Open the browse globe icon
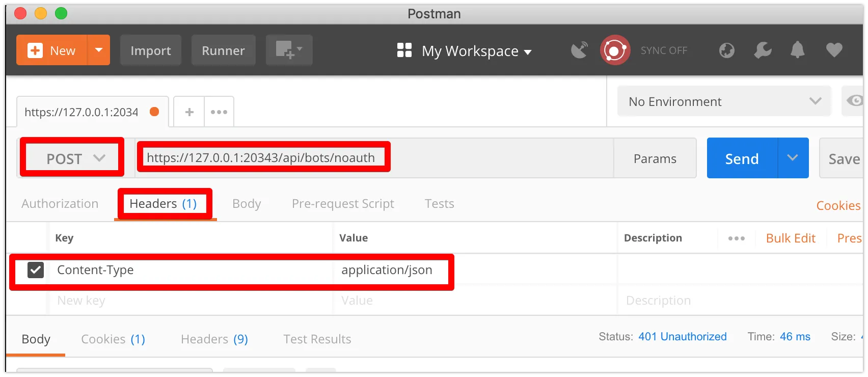This screenshot has height=377, width=868. click(x=727, y=50)
